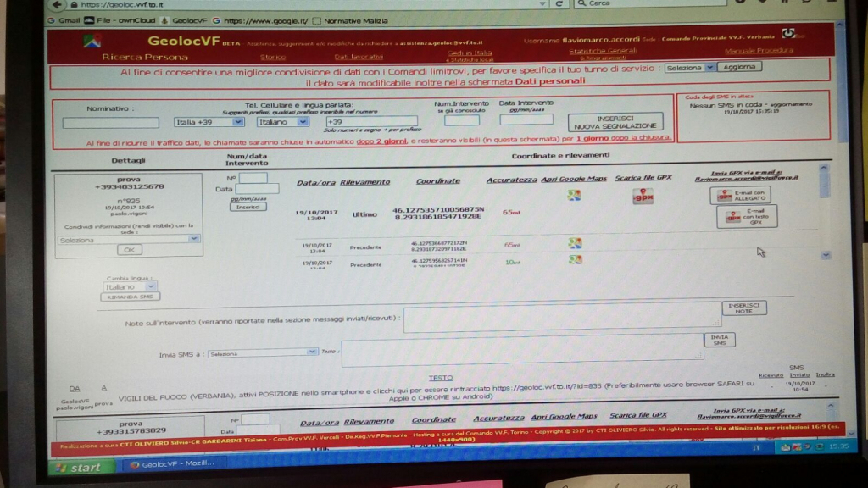Image resolution: width=868 pixels, height=488 pixels.
Task: Click the SMS Testo text area
Action: tap(522, 350)
